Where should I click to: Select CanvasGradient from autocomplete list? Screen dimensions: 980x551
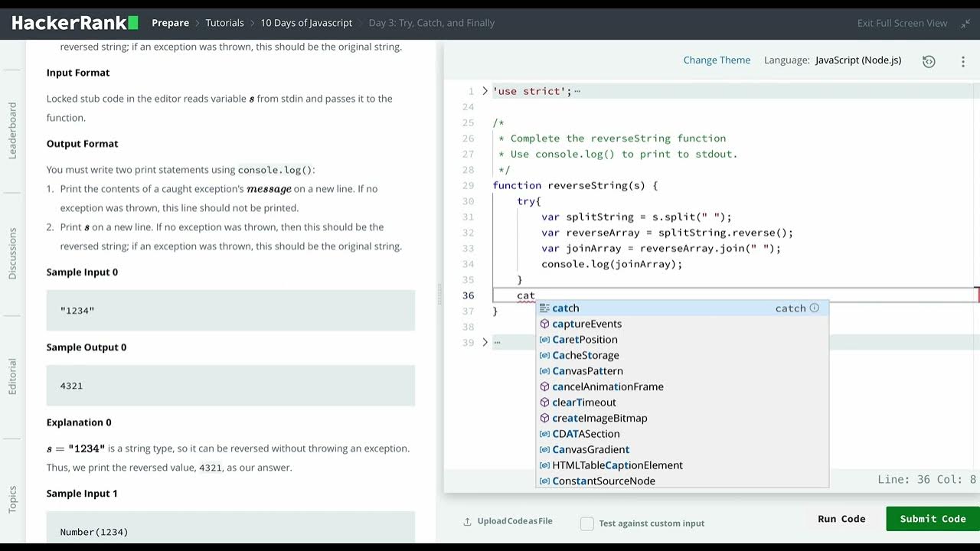[681, 449]
